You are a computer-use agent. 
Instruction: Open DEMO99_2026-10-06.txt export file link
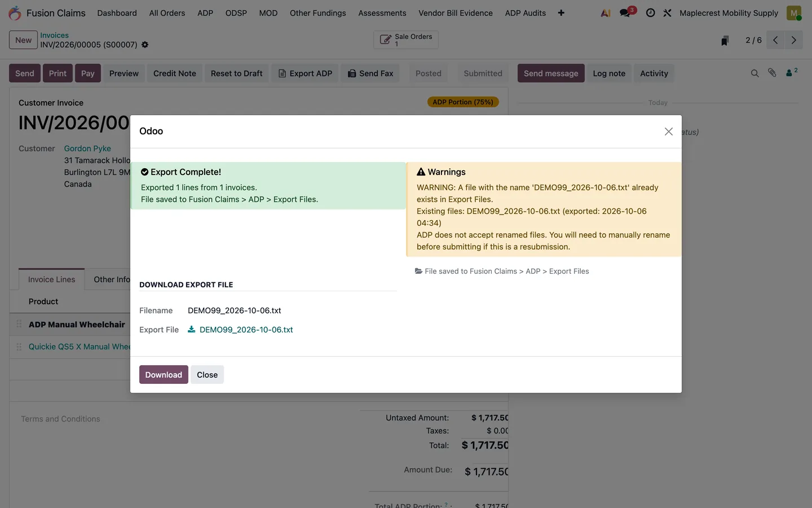click(x=246, y=330)
